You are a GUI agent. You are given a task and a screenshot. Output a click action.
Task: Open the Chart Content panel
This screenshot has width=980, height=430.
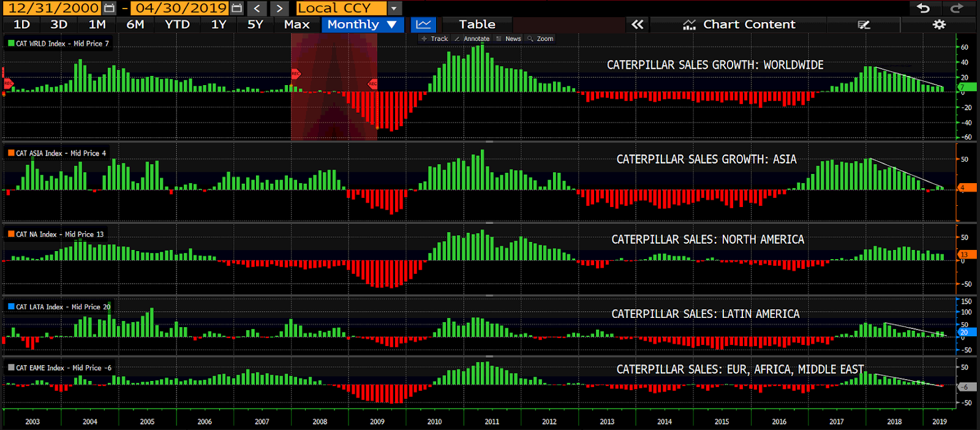[738, 25]
